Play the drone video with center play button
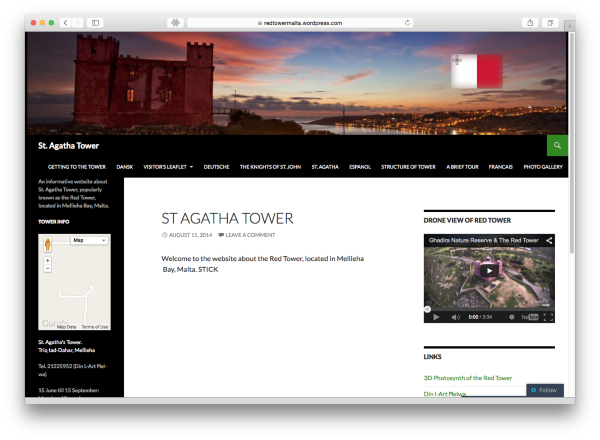The image size is (600, 440). point(488,271)
